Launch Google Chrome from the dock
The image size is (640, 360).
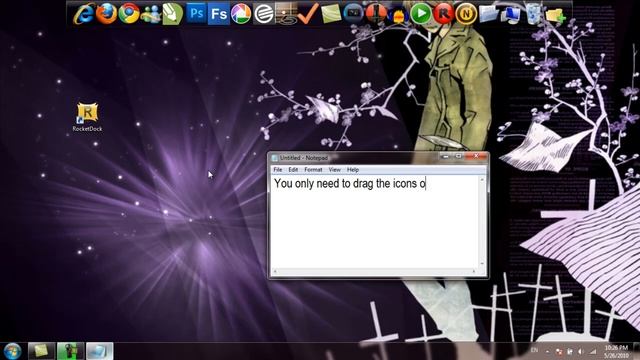129,13
